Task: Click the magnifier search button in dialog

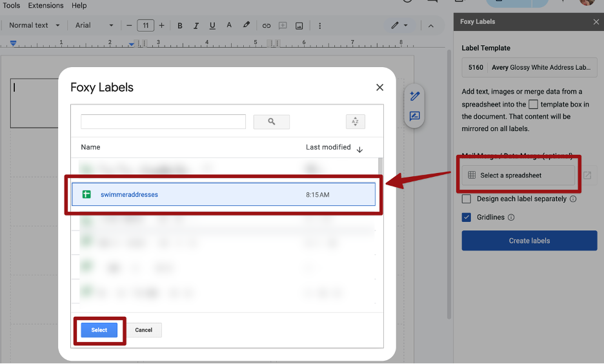Action: (271, 121)
